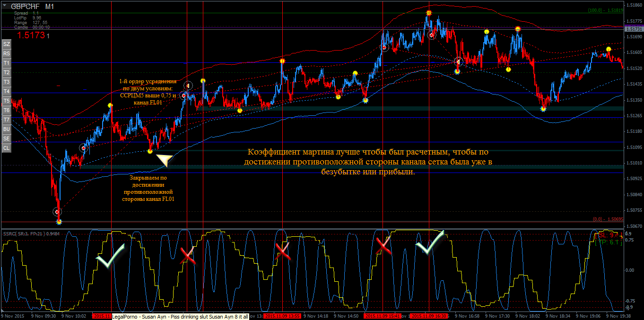
Task: Click the SE button
Action: 7,138
